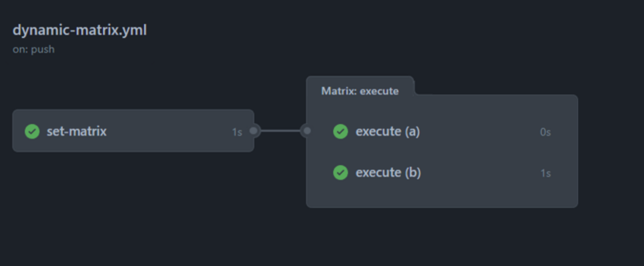
Task: Click the 1s duration on set-matrix
Action: pos(237,132)
